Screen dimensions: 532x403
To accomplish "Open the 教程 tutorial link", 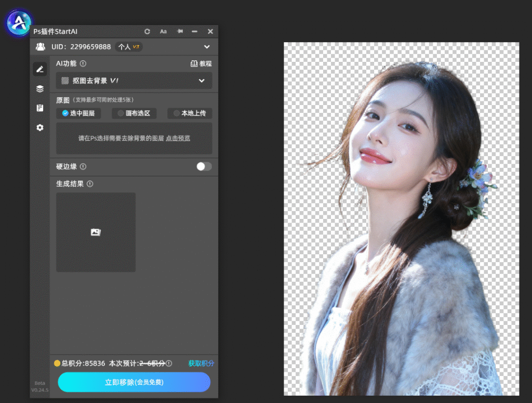I will tap(201, 64).
